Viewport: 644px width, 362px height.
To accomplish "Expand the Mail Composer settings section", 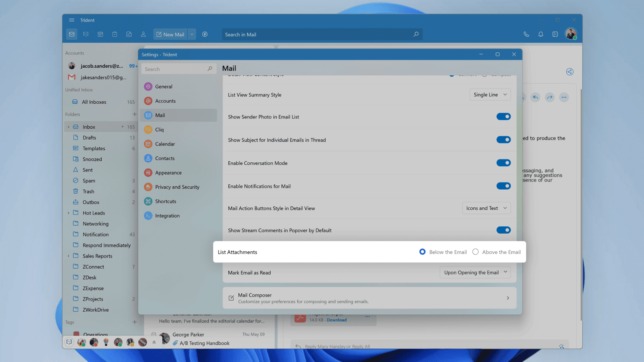I will pyautogui.click(x=369, y=298).
